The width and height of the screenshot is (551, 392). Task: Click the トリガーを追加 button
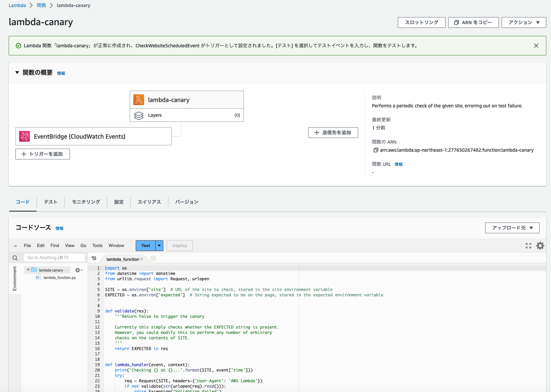pos(43,154)
